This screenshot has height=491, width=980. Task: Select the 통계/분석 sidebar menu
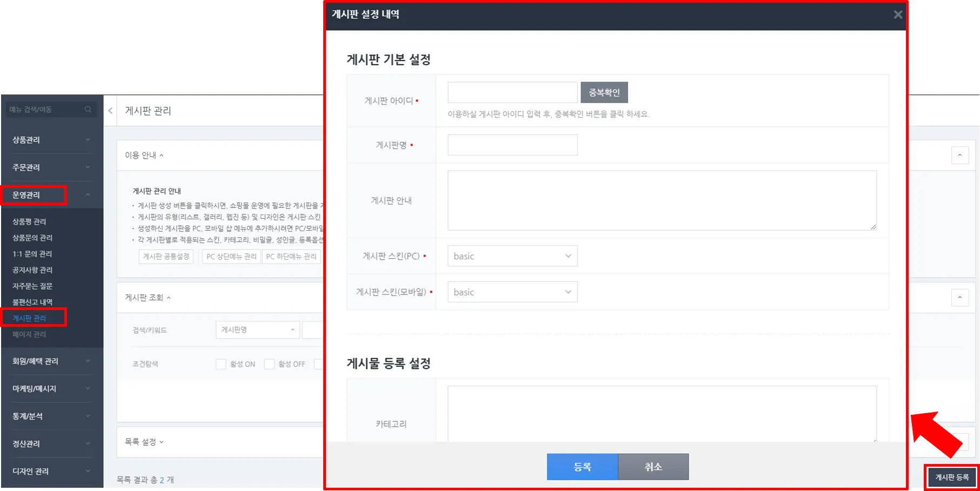point(28,416)
